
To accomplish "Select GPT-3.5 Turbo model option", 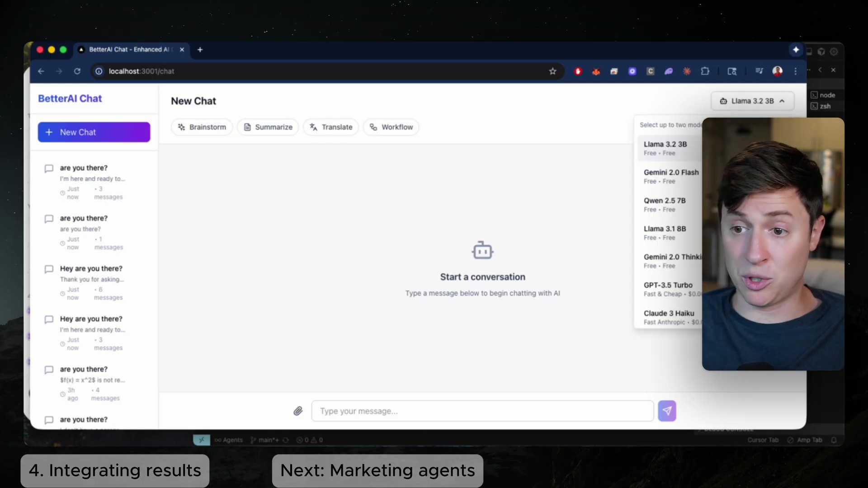I will coord(670,289).
